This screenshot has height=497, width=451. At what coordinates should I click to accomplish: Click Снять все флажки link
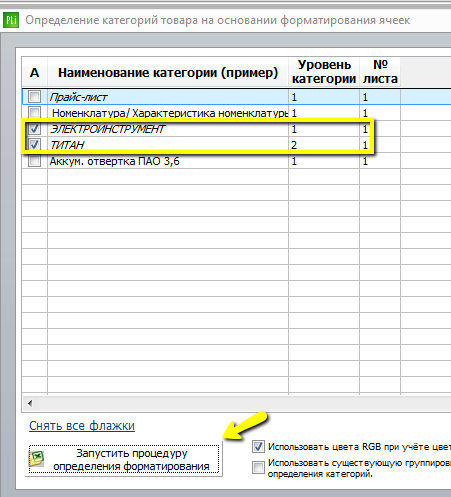pyautogui.click(x=82, y=426)
